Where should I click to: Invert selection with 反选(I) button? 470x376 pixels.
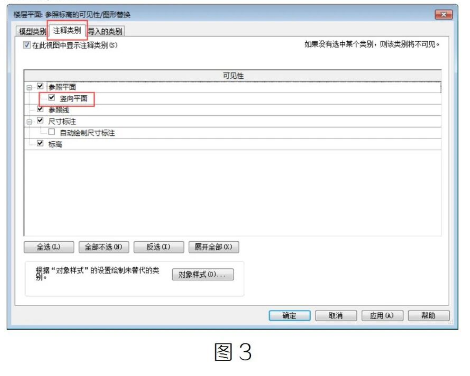(x=159, y=247)
